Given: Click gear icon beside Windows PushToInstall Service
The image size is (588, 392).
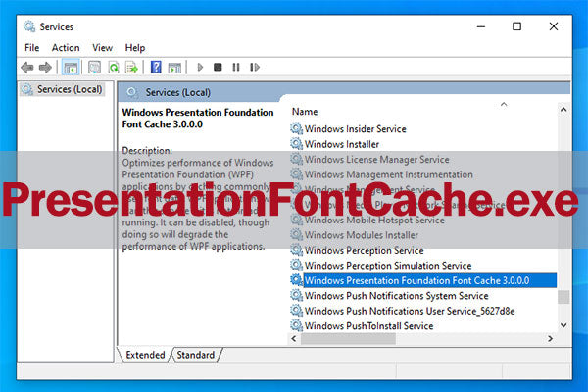Looking at the screenshot, I should coord(296,325).
